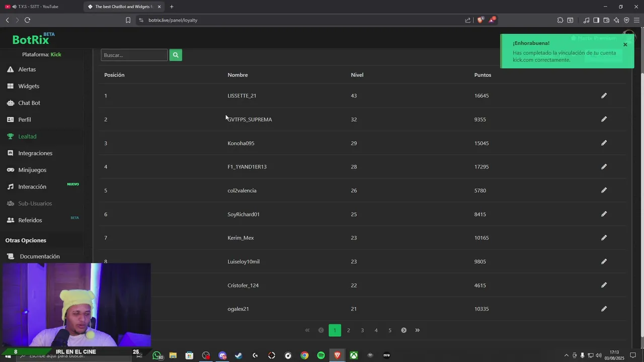Focus the Buscar search field
The image size is (644, 362).
134,55
